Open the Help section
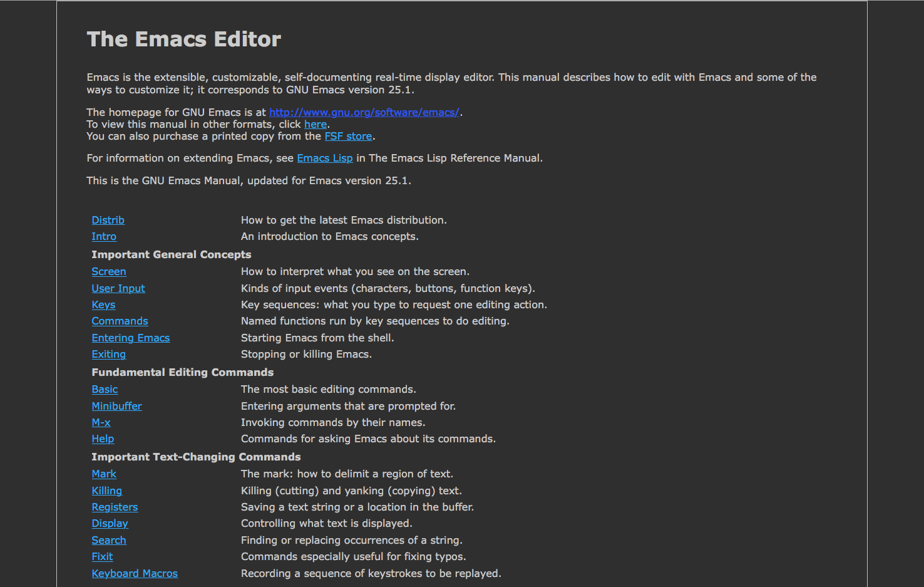 [103, 439]
